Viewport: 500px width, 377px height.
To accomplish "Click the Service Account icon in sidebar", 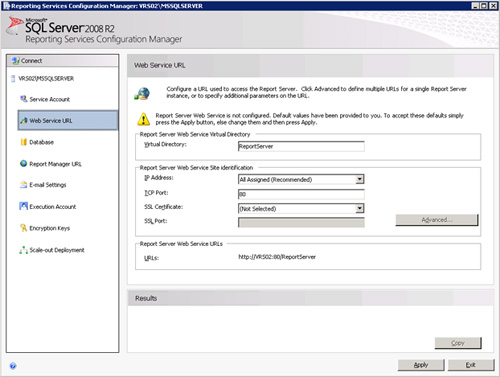I will click(23, 99).
